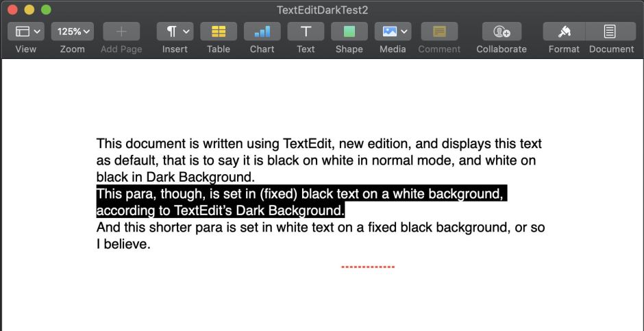Open the 125% zoom dropdown

tap(73, 32)
